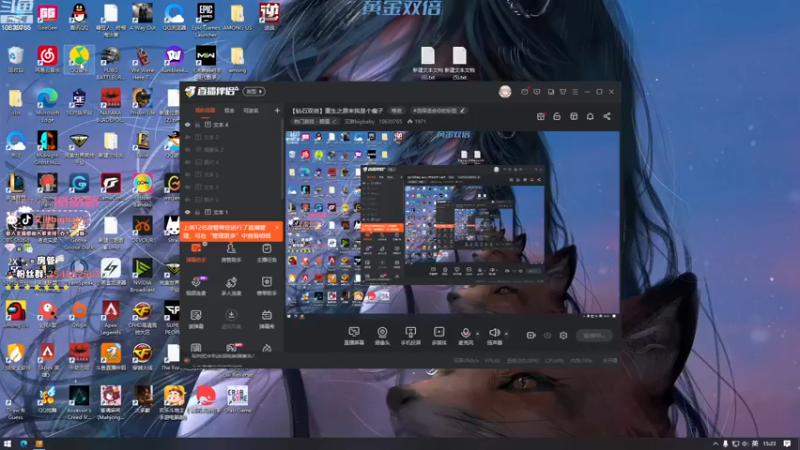The width and height of the screenshot is (800, 450).
Task: Open the 热门游戏 category selector
Action: tap(315, 121)
